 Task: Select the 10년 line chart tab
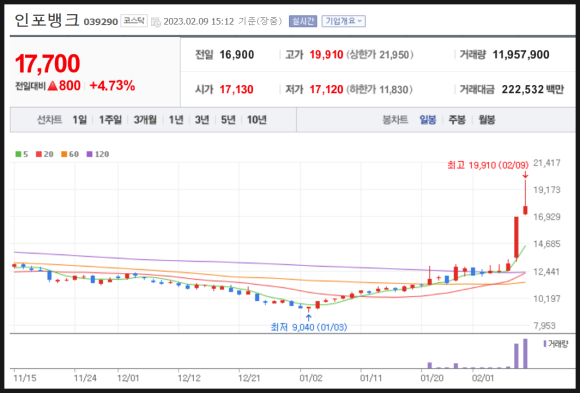(257, 120)
